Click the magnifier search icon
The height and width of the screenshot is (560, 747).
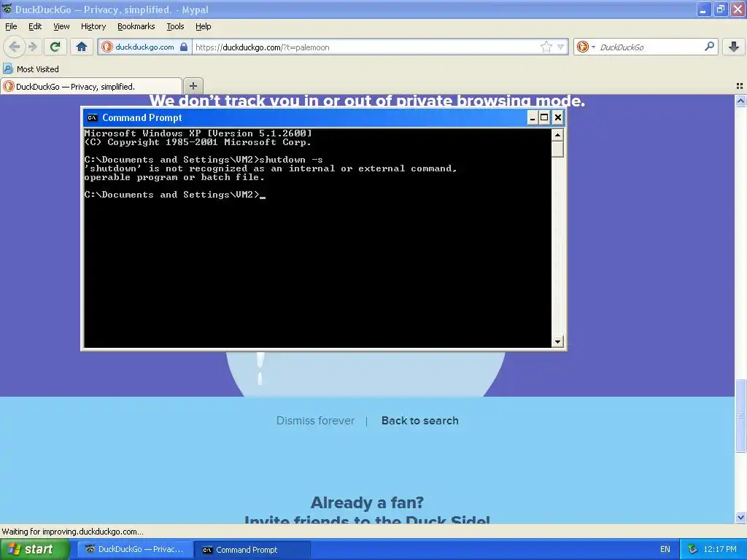click(x=709, y=47)
